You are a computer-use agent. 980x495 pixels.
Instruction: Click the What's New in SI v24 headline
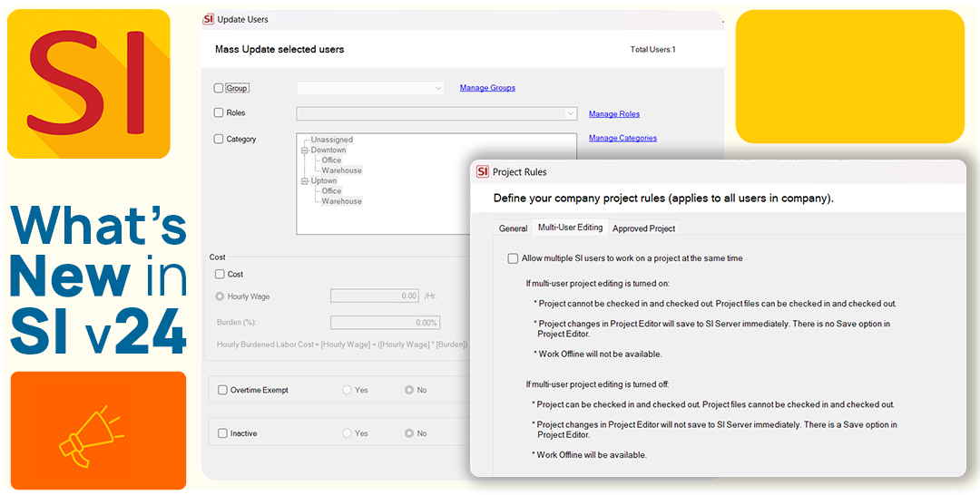click(x=99, y=282)
